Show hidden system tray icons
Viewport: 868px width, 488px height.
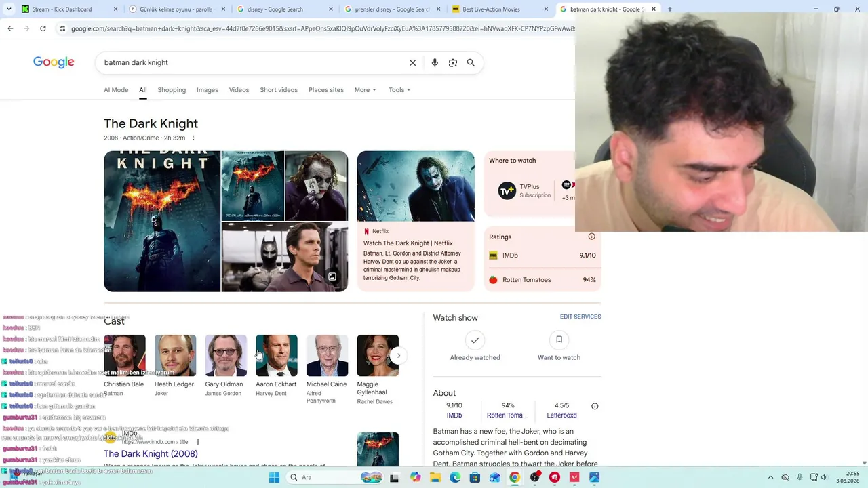(x=770, y=477)
